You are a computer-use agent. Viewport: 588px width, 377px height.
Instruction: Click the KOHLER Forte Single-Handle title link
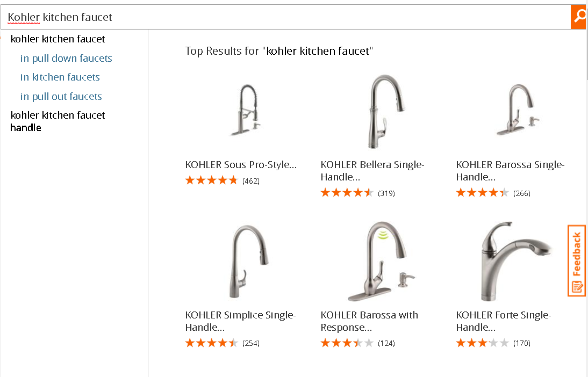click(x=503, y=321)
